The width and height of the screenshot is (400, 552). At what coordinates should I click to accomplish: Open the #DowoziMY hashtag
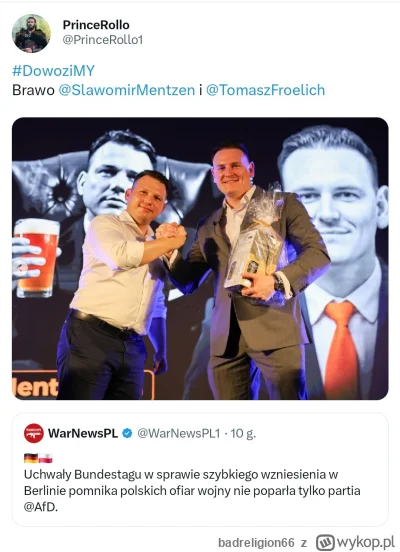click(54, 71)
